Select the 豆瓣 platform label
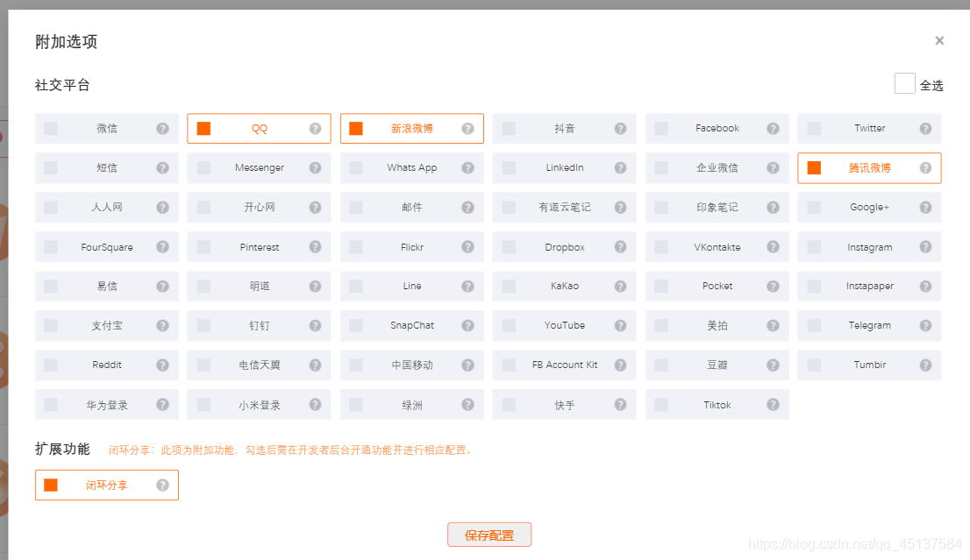This screenshot has height=560, width=970. pos(717,365)
